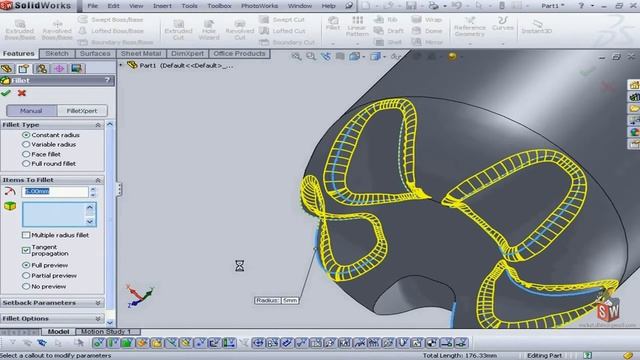Open the Insert menu

coord(162,6)
